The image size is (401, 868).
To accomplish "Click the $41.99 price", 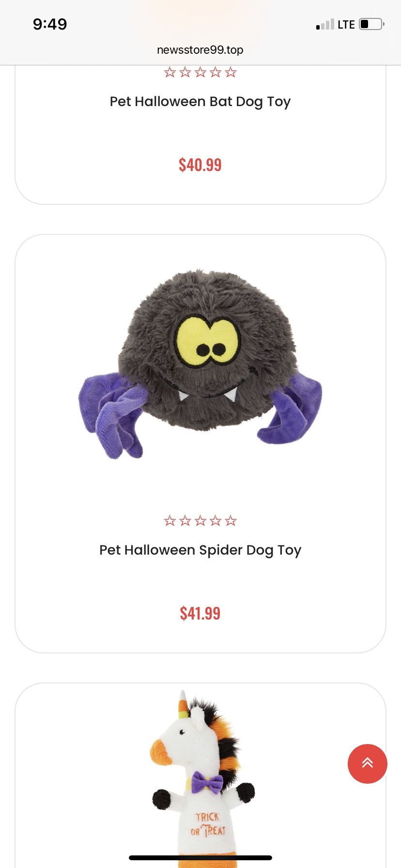I will [200, 613].
